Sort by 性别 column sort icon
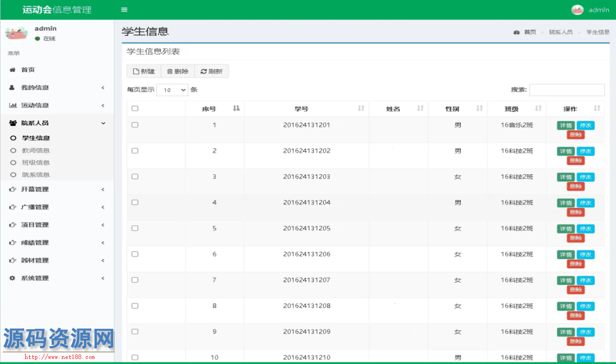The height and width of the screenshot is (364, 616). click(479, 109)
